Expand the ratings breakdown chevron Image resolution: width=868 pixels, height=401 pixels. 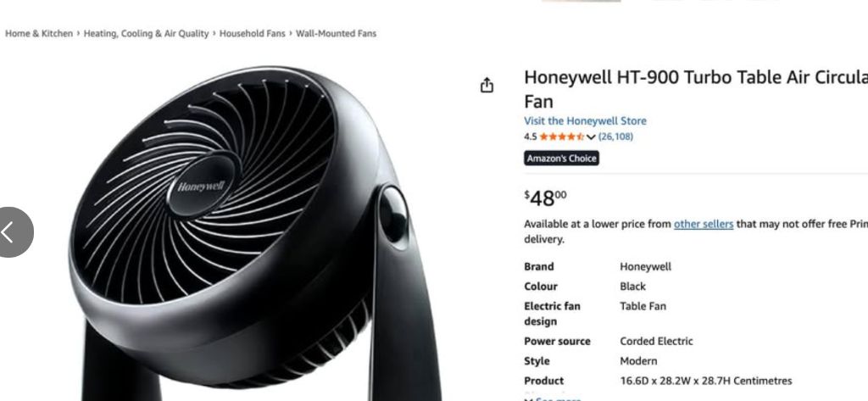pos(591,136)
